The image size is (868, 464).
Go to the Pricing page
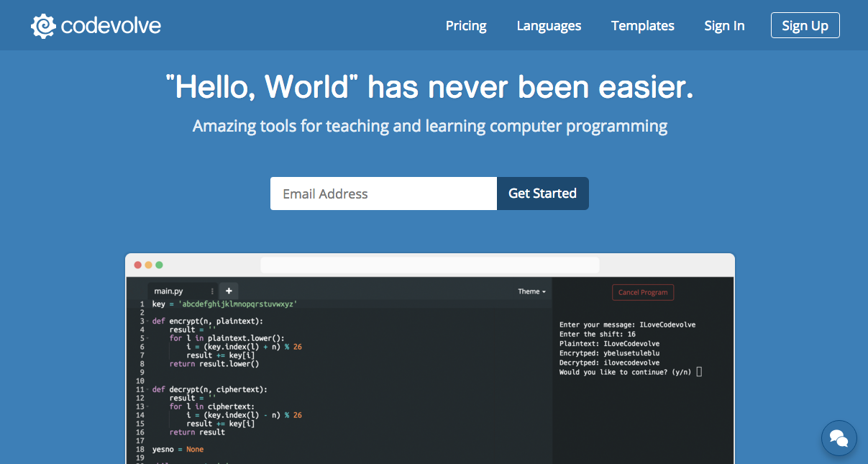tap(466, 26)
